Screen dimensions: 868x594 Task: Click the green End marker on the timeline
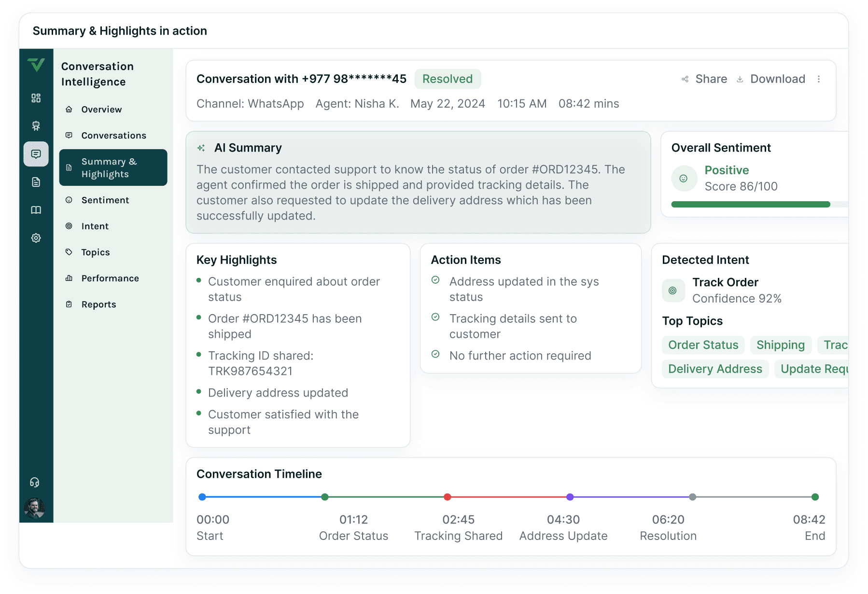click(x=815, y=497)
